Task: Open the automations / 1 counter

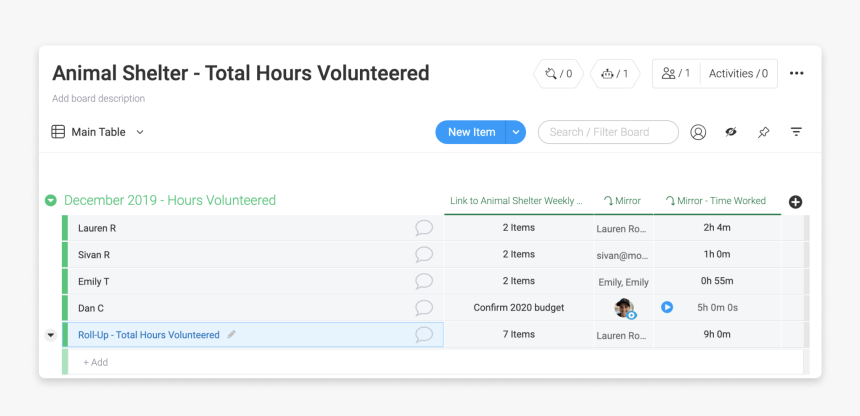Action: (615, 73)
